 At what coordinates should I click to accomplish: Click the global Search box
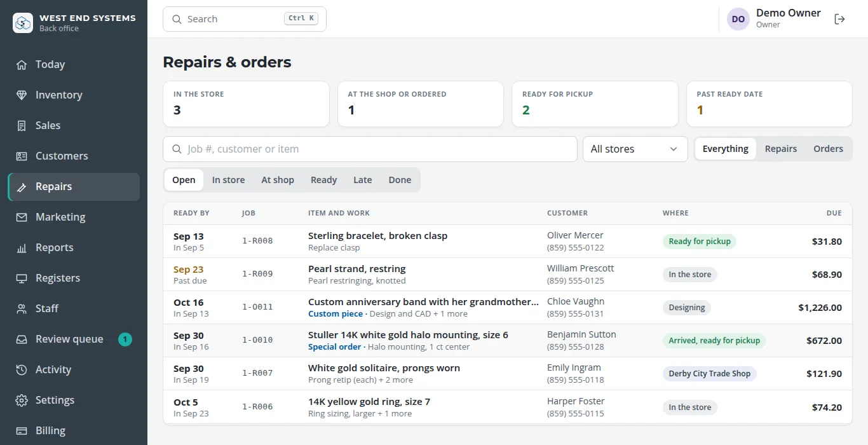pyautogui.click(x=245, y=19)
